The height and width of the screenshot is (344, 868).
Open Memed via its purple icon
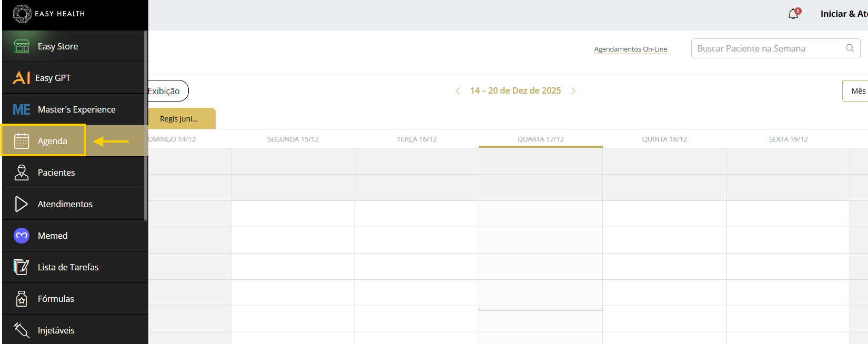tap(22, 236)
